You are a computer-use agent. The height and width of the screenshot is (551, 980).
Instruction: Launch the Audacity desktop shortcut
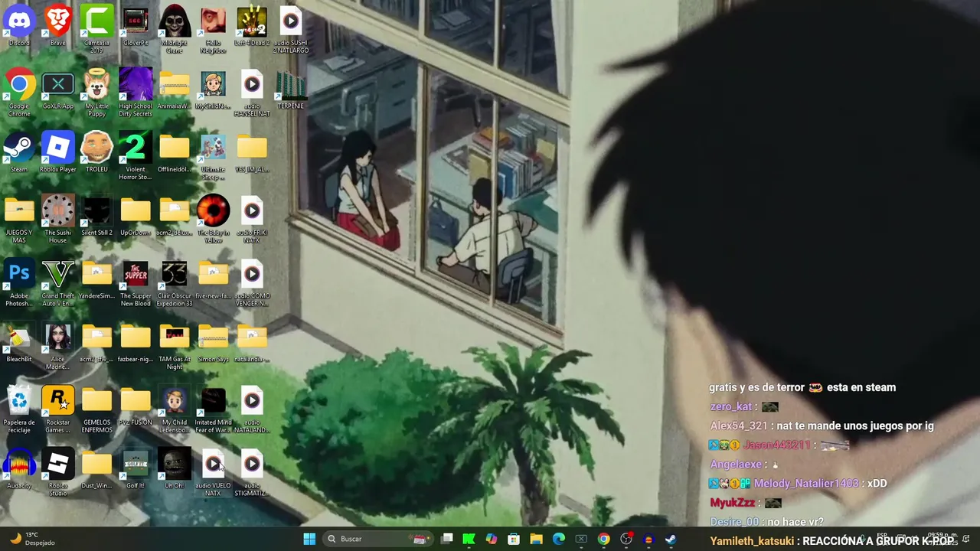19,470
